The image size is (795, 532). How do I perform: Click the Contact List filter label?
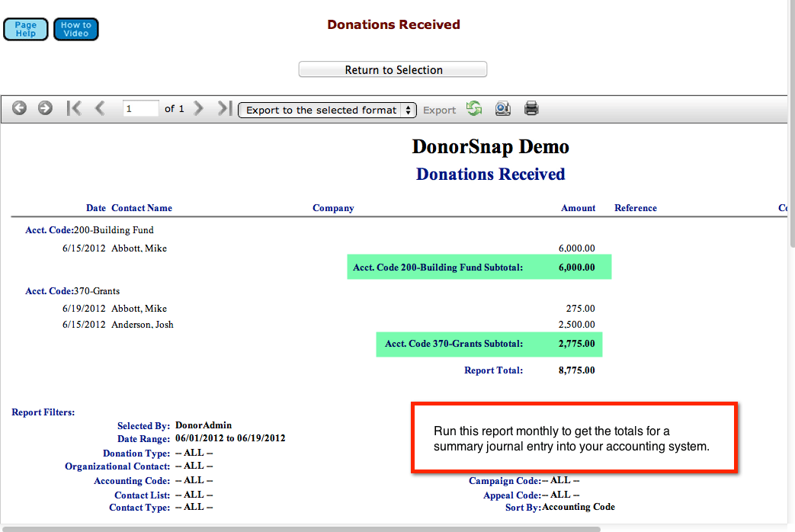[x=142, y=495]
